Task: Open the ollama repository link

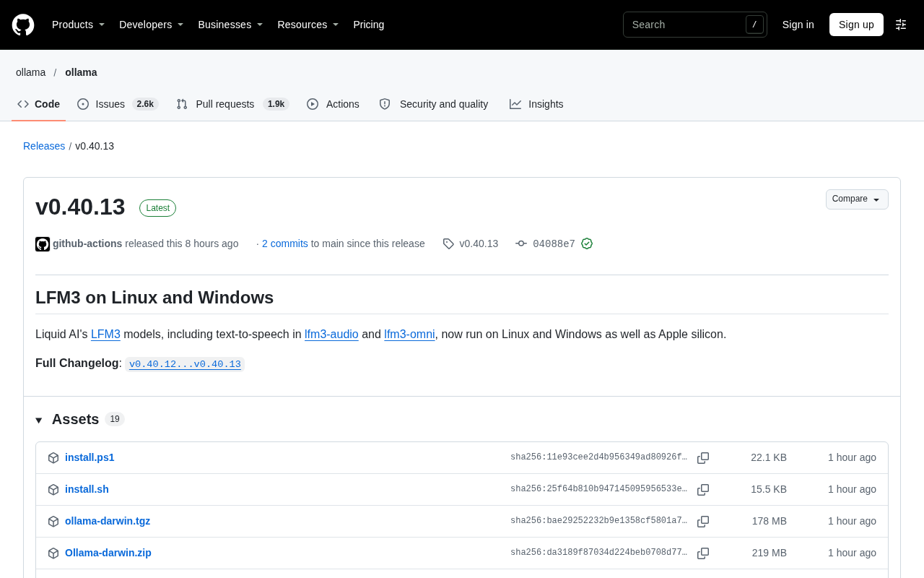Action: [x=81, y=72]
